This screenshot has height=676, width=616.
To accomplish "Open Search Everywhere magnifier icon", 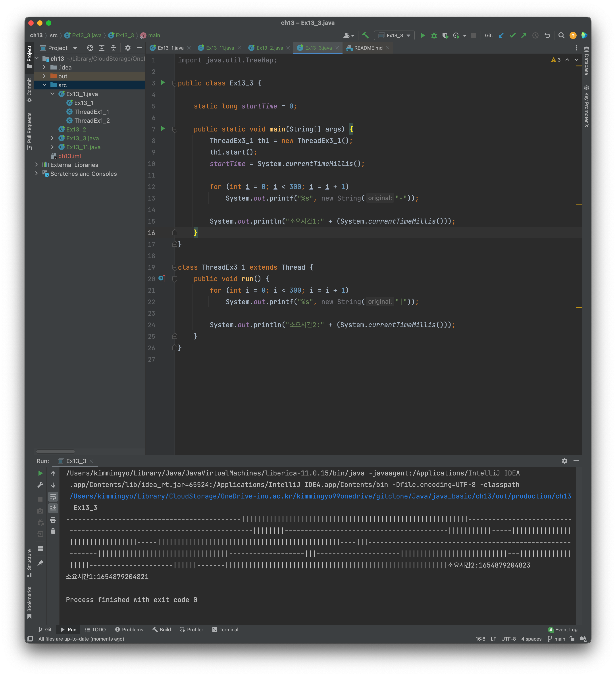I will coord(561,35).
